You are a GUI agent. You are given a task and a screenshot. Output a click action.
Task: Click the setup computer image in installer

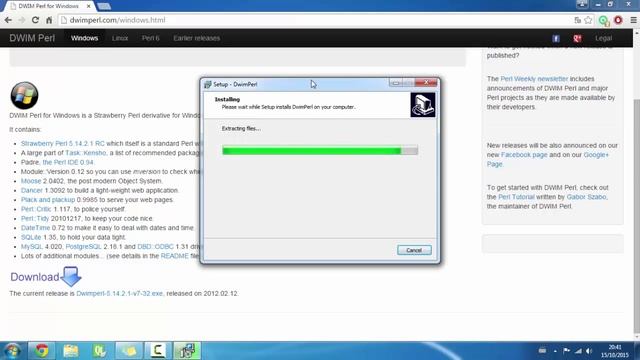(x=423, y=105)
